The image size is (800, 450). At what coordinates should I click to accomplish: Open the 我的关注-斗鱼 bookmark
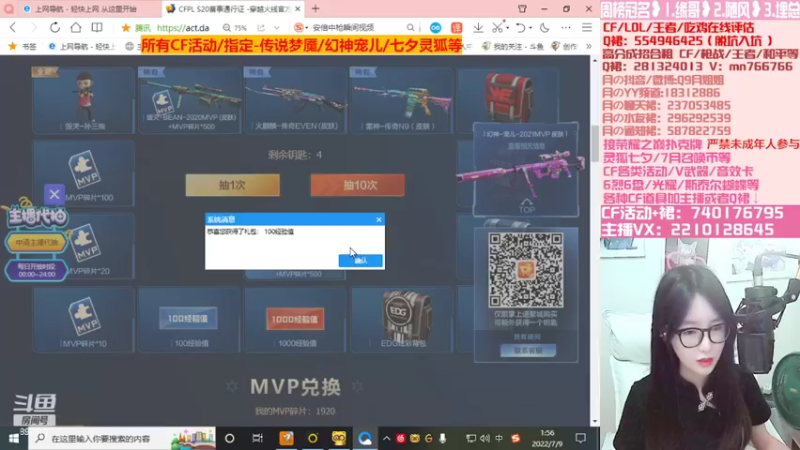click(x=513, y=46)
